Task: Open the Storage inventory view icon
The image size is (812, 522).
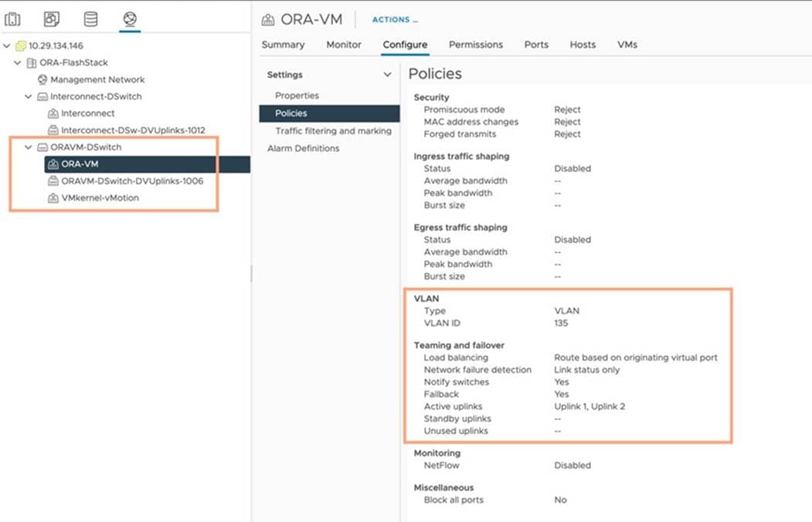Action: tap(90, 19)
